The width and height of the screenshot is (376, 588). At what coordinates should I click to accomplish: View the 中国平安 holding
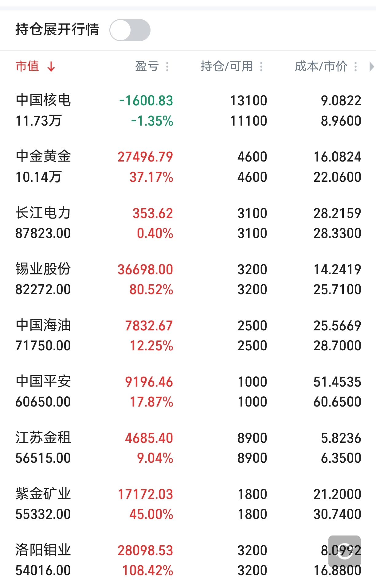[43, 381]
